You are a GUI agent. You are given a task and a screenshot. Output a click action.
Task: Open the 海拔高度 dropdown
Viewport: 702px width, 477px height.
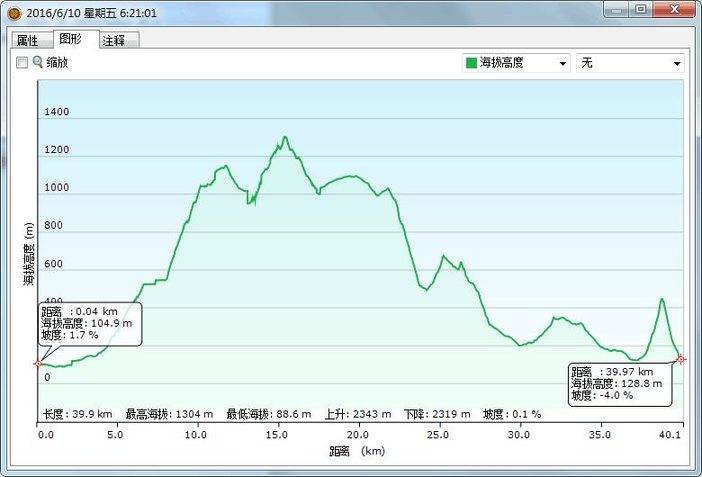515,63
